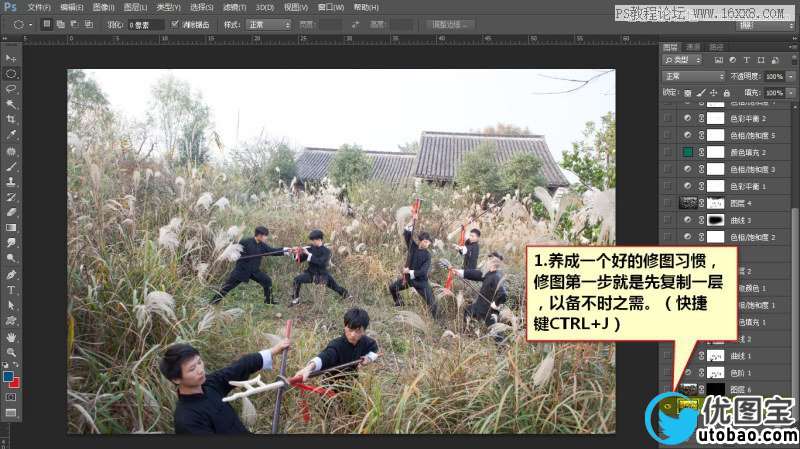Click Add to Selection mode icon
Screen dimensions: 800x449
pos(60,24)
